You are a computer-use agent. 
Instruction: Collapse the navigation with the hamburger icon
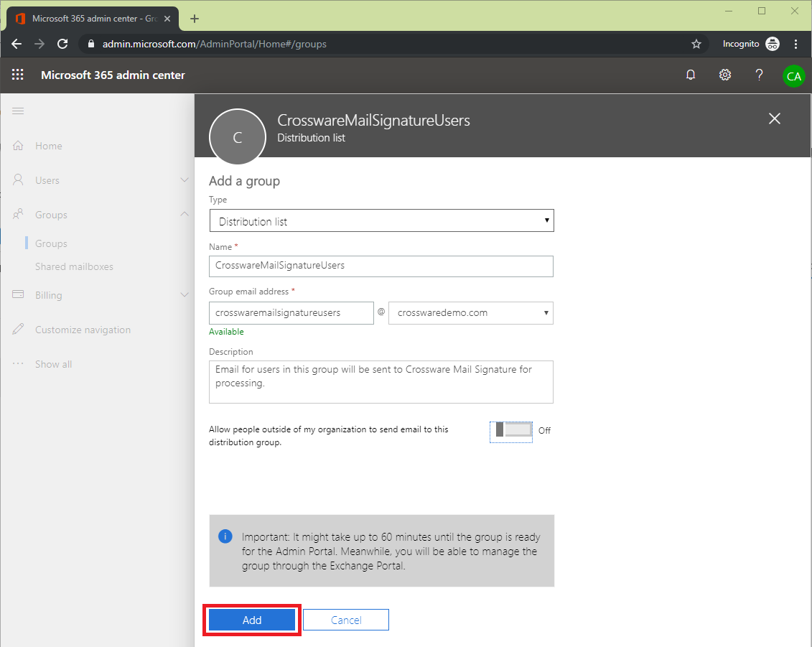[18, 111]
